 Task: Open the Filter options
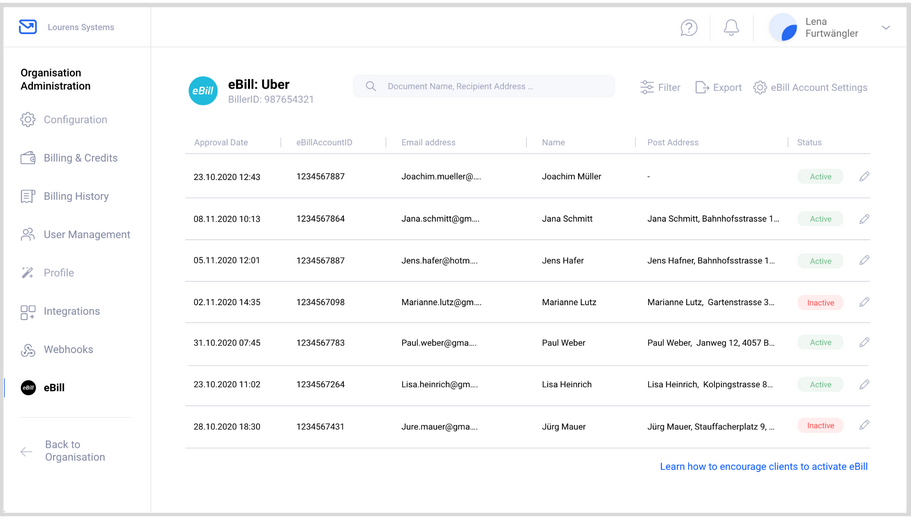pyautogui.click(x=660, y=87)
